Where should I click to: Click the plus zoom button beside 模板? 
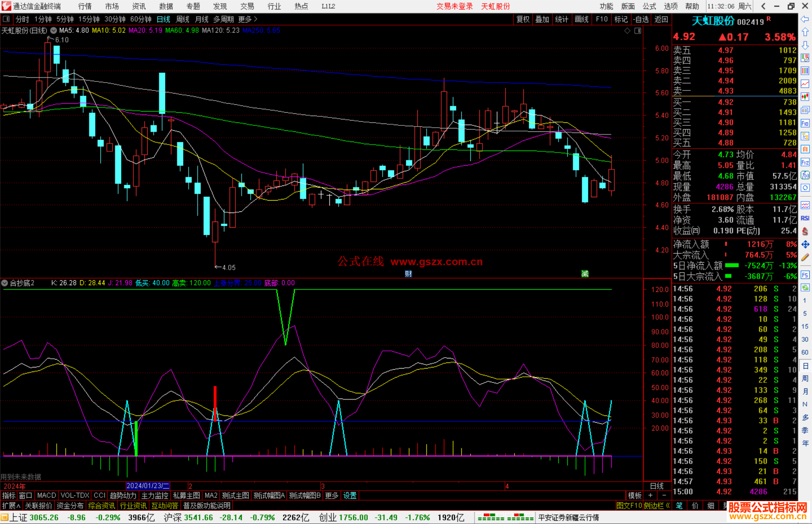[x=650, y=495]
